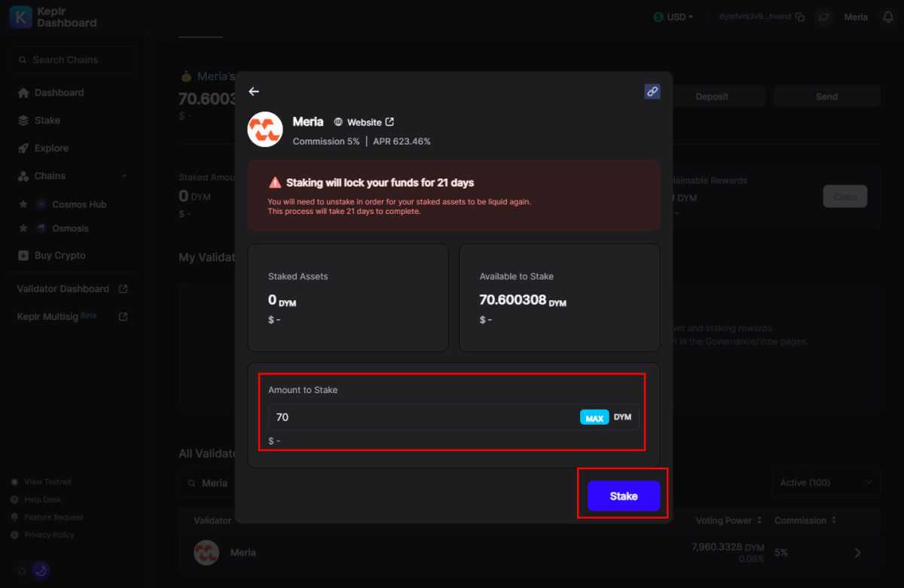Focus the Amount to Stake input field
This screenshot has width=904, height=588.
coord(454,417)
